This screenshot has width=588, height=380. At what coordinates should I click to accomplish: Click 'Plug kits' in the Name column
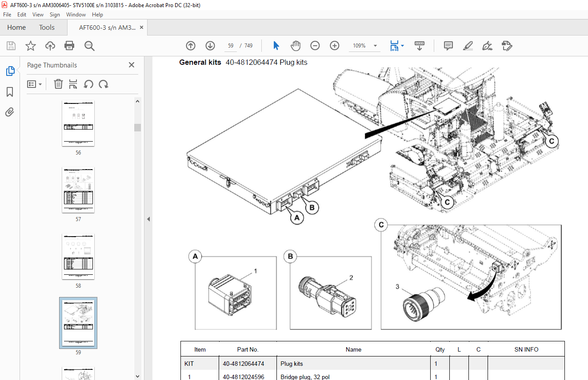(x=292, y=364)
